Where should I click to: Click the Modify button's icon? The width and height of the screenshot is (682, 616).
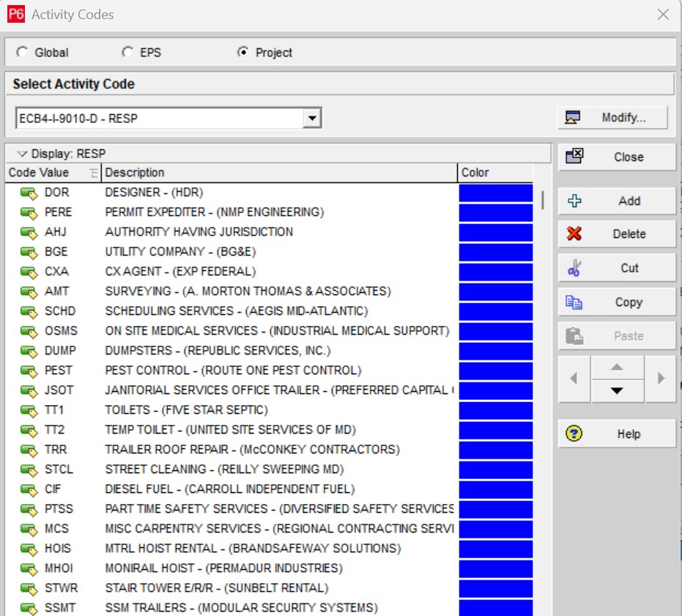(x=574, y=118)
